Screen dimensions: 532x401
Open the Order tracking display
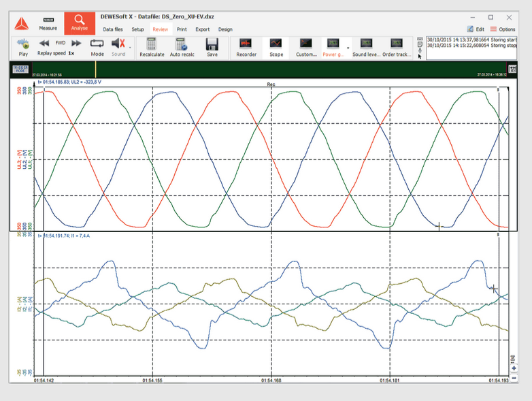[397, 44]
